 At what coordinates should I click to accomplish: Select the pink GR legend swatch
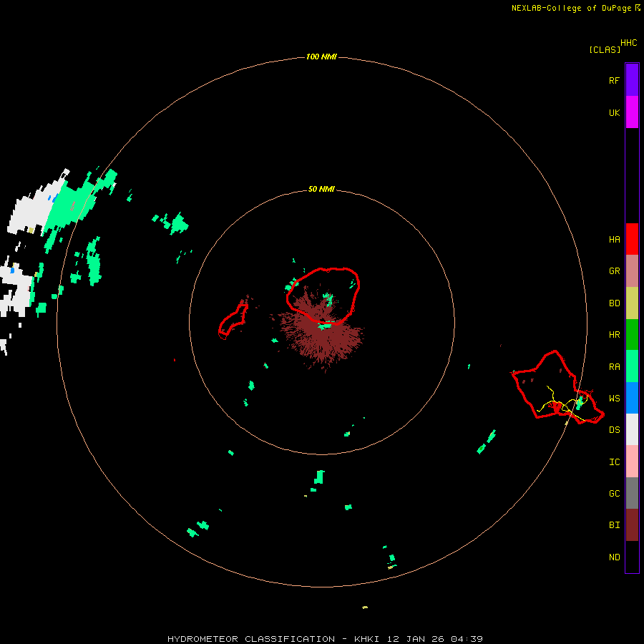632,271
